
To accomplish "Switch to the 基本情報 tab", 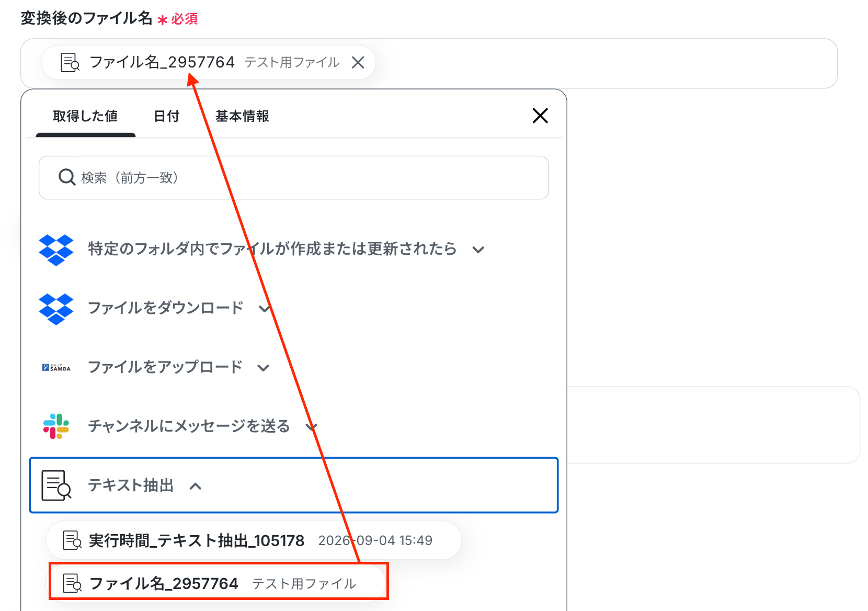I will (x=242, y=116).
